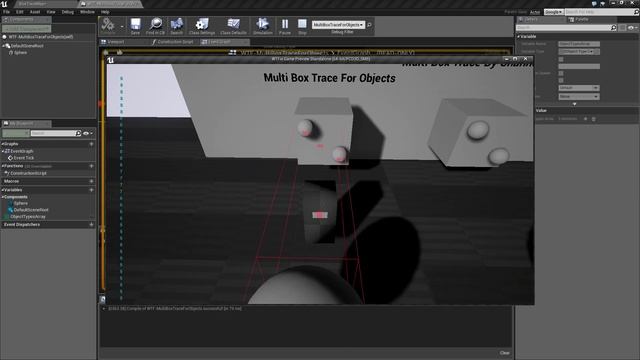Click Details property matrix grid icon
The width and height of the screenshot is (640, 360).
tap(622, 27)
